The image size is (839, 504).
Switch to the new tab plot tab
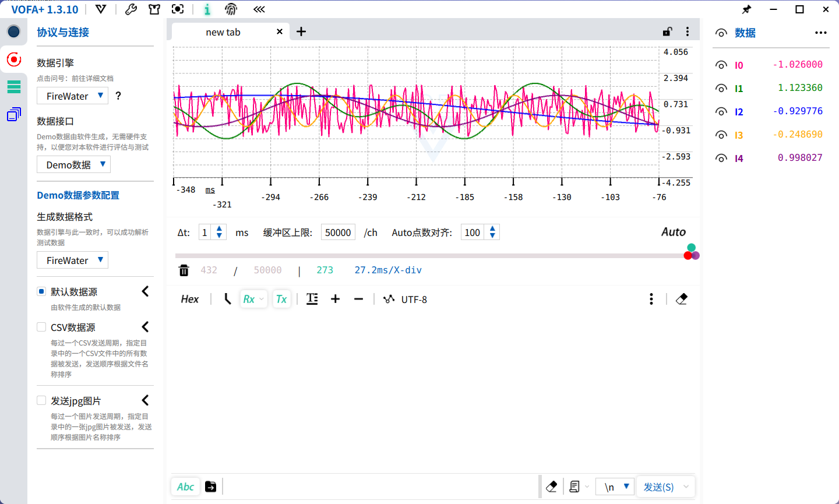(x=223, y=31)
